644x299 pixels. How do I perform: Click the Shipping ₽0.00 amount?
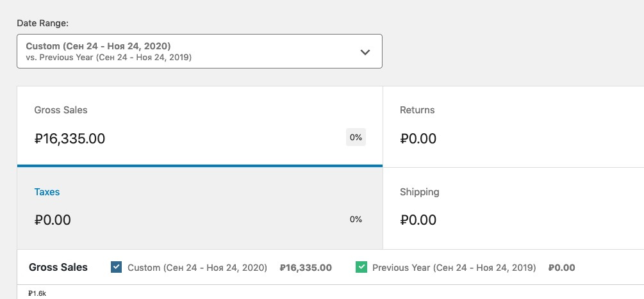[x=418, y=220]
